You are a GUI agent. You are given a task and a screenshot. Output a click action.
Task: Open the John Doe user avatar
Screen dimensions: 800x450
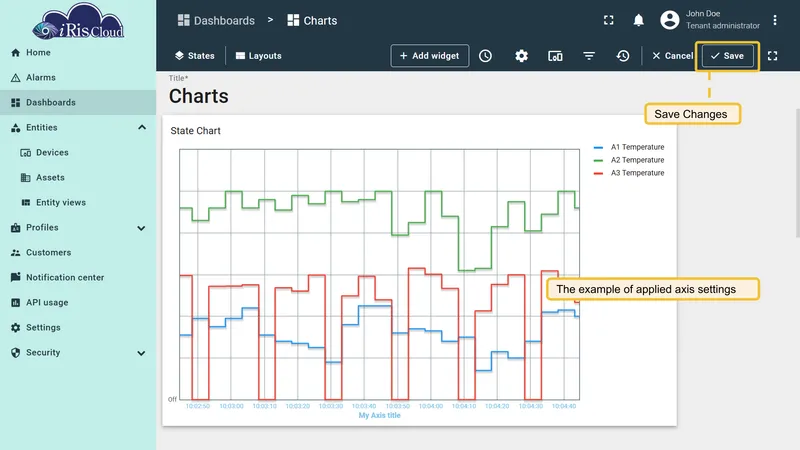(669, 20)
